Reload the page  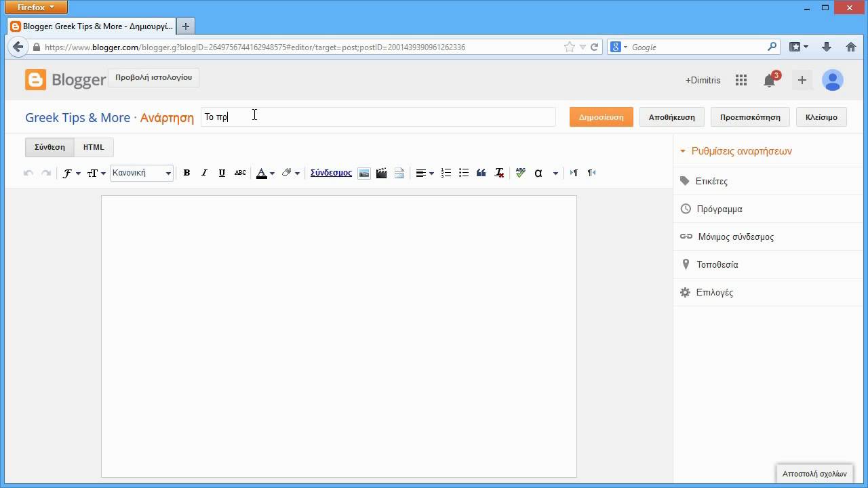point(594,47)
